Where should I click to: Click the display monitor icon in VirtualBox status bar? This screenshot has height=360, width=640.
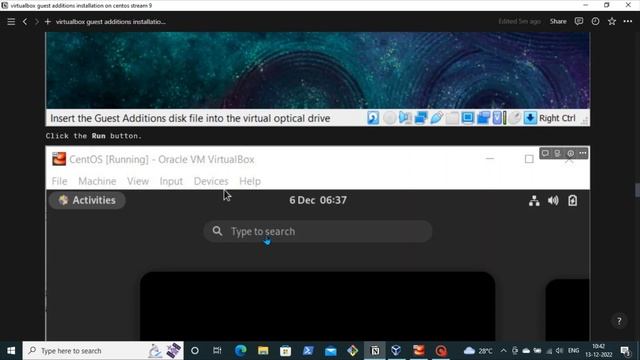[468, 118]
